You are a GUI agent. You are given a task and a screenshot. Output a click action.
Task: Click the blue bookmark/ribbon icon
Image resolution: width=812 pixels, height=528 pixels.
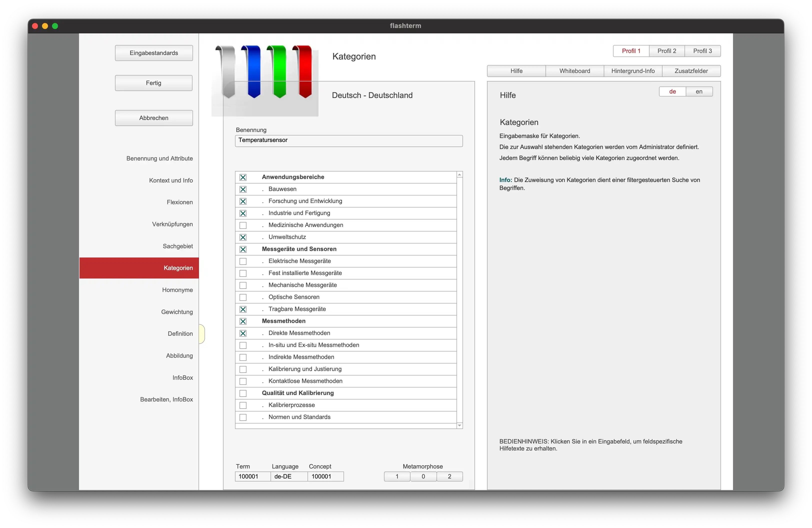tap(254, 71)
